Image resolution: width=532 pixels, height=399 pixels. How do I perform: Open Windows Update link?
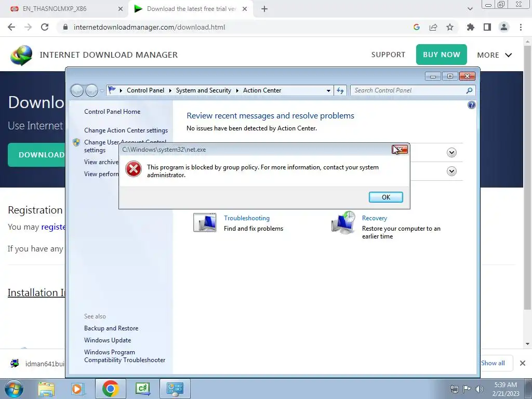click(108, 340)
